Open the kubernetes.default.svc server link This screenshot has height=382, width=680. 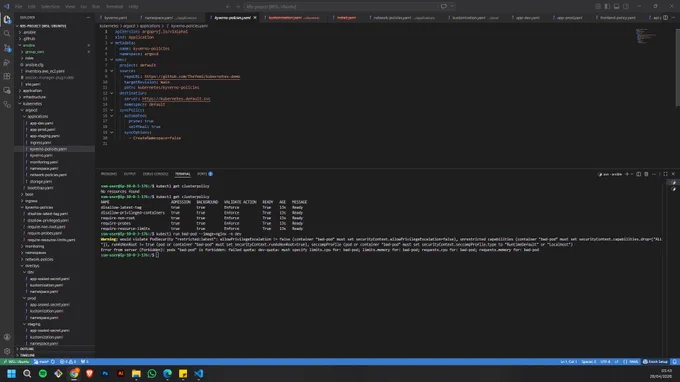[176, 99]
